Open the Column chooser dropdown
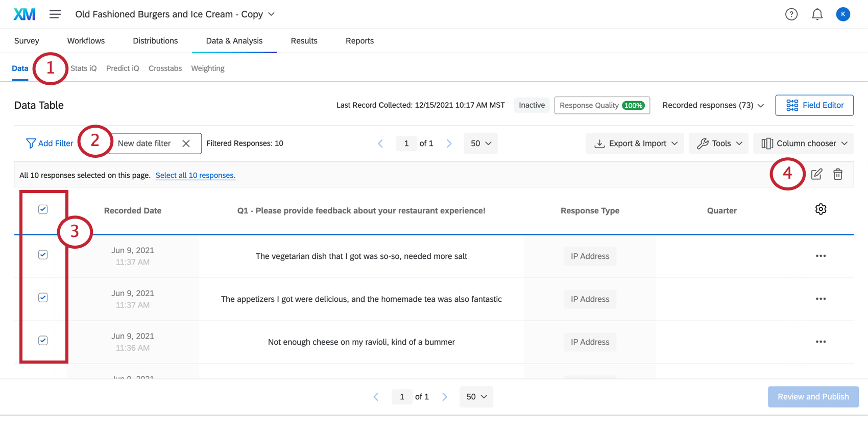 pos(803,143)
